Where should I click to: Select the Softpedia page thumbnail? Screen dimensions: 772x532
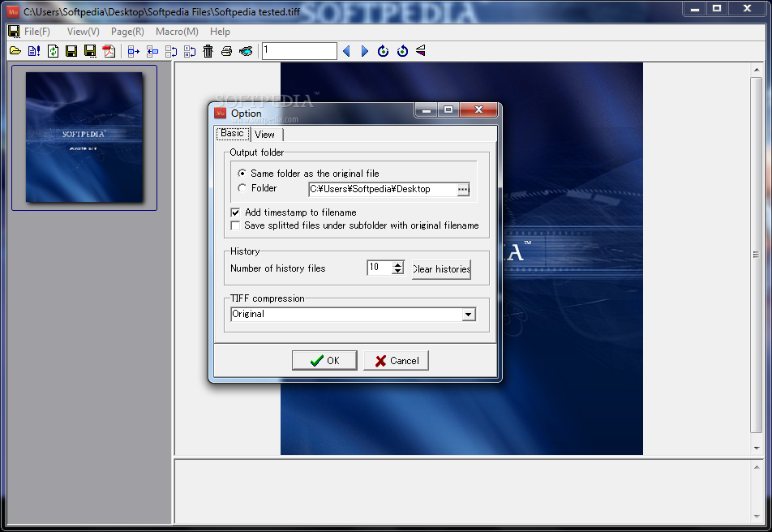84,137
